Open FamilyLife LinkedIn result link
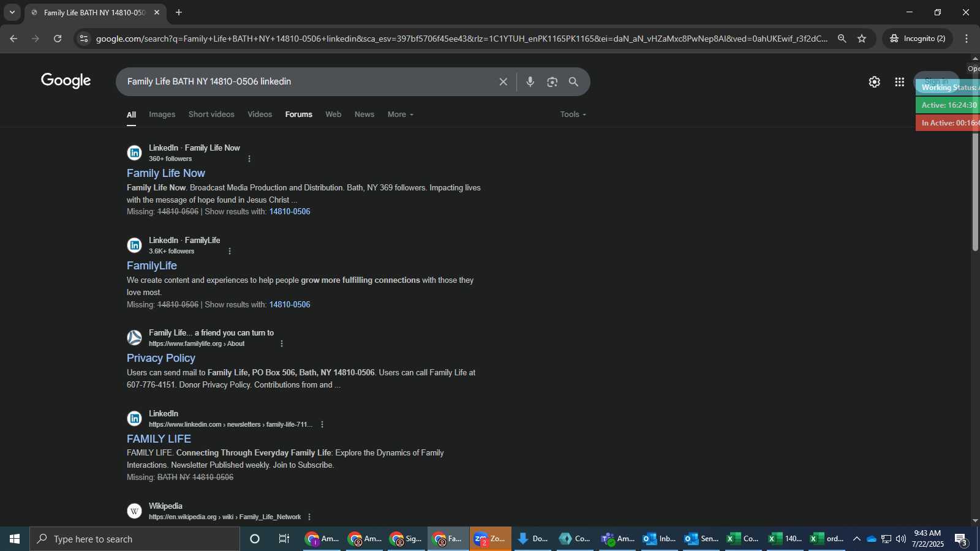 152,266
